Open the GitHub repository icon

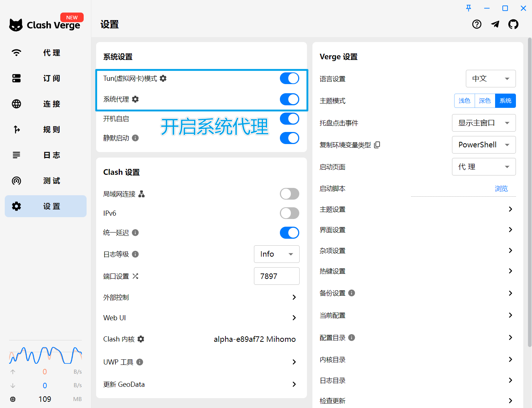[x=513, y=24]
